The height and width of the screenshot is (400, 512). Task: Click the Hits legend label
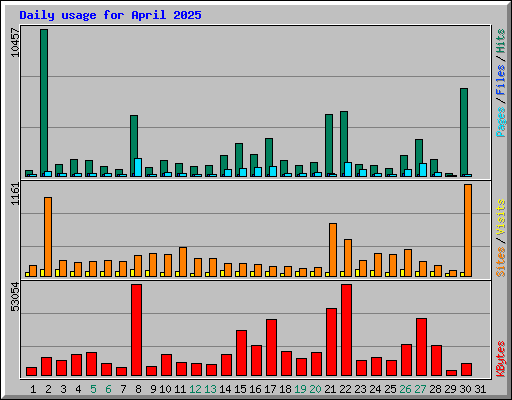[501, 41]
